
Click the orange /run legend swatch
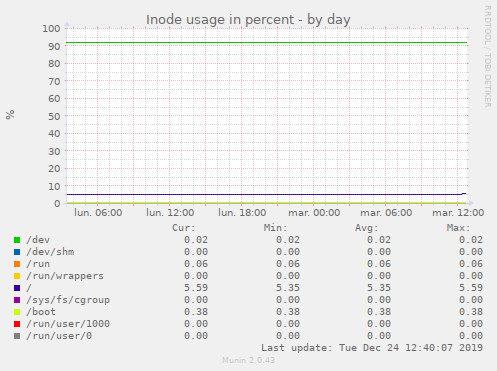(17, 264)
